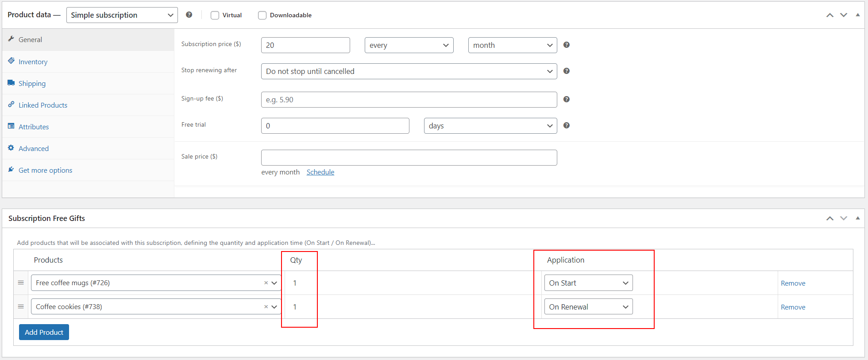Switch to the Attributes tab
The height and width of the screenshot is (360, 868).
[88, 127]
